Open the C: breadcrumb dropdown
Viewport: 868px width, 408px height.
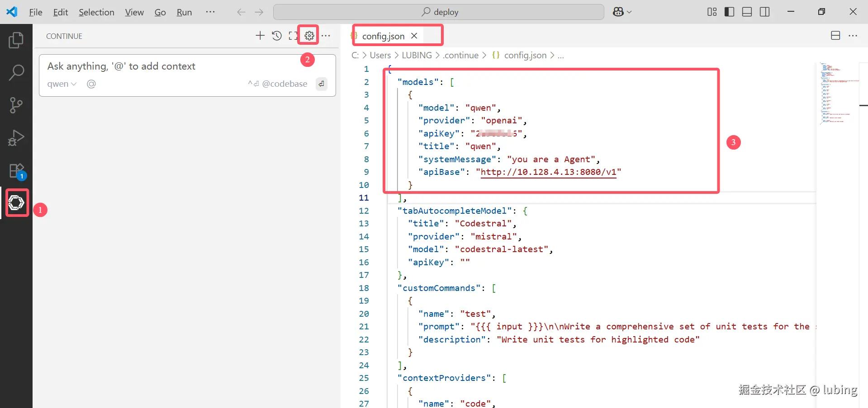point(355,56)
